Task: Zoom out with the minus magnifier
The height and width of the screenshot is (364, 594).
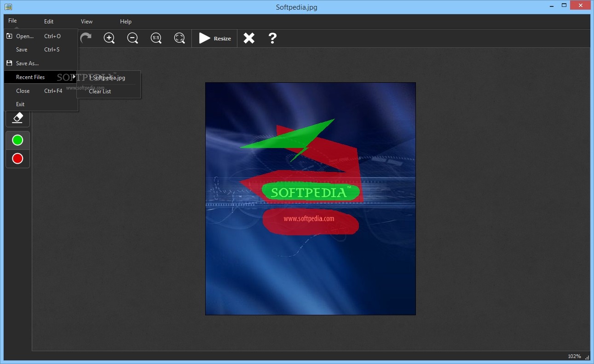Action: [133, 38]
